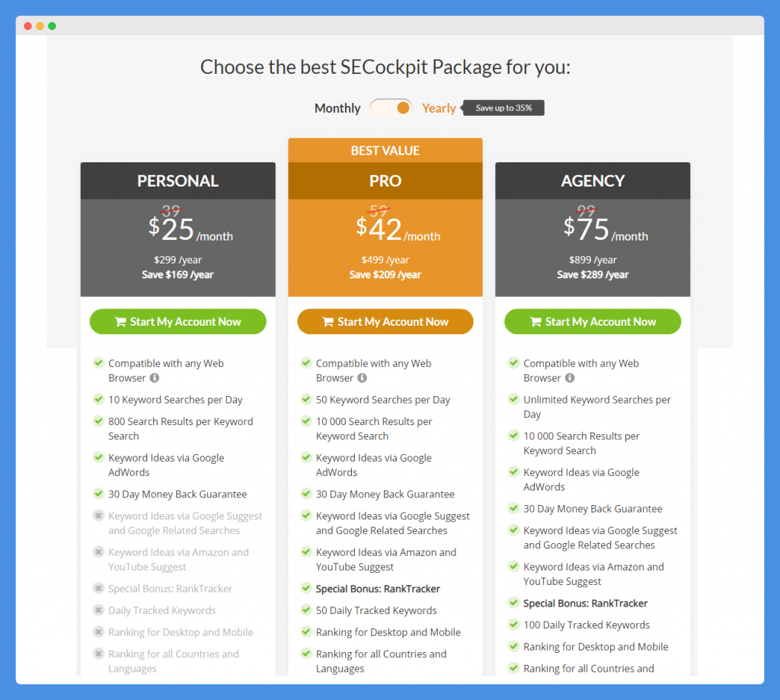Select Monthly billing label
780x700 pixels.
(x=337, y=108)
